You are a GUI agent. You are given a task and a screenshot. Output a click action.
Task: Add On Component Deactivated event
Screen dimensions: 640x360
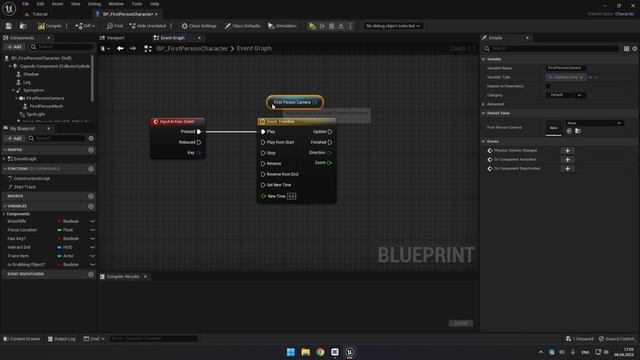pyautogui.click(x=567, y=169)
